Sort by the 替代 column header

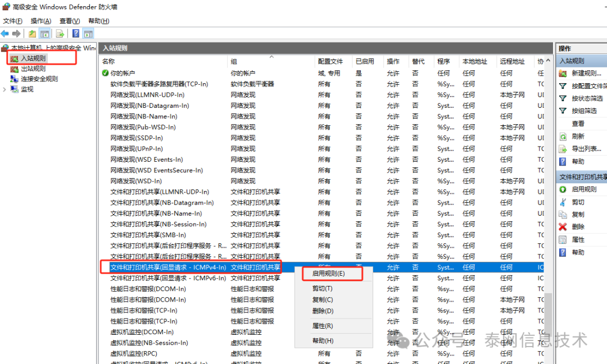(x=418, y=61)
